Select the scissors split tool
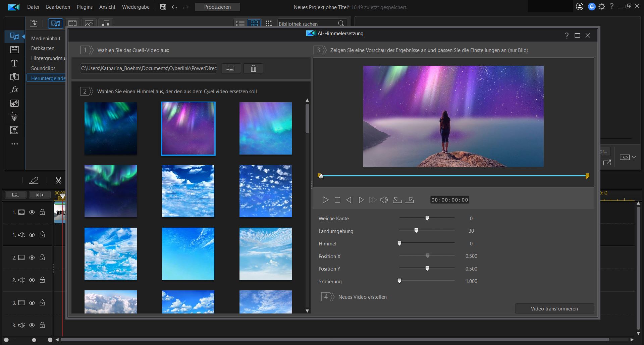 58,180
